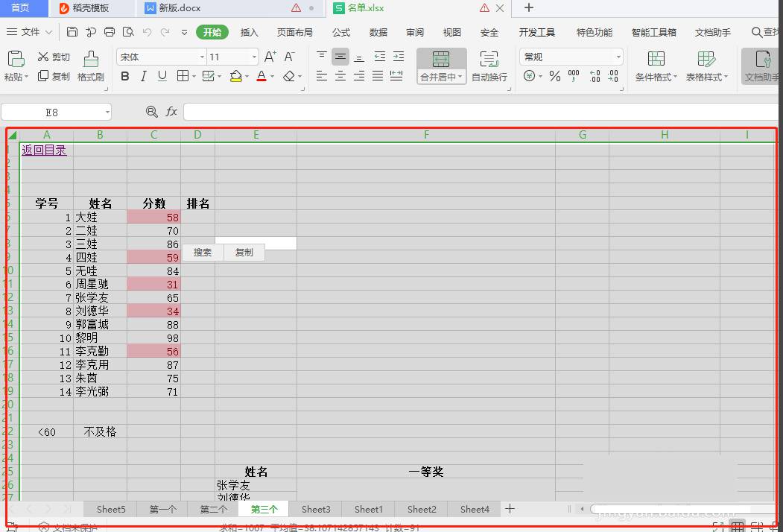Open the 文件 menu dropdown
783x532 pixels.
tap(29, 32)
